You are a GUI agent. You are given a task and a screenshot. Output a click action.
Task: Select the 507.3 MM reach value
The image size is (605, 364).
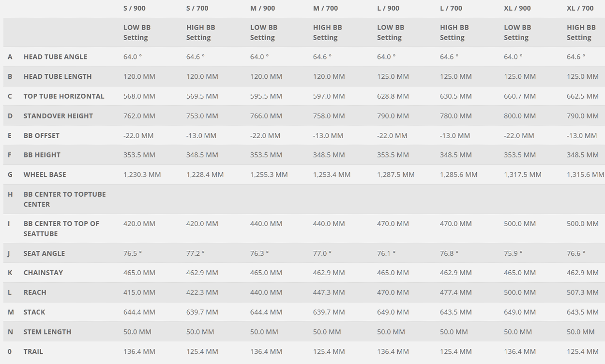(583, 292)
